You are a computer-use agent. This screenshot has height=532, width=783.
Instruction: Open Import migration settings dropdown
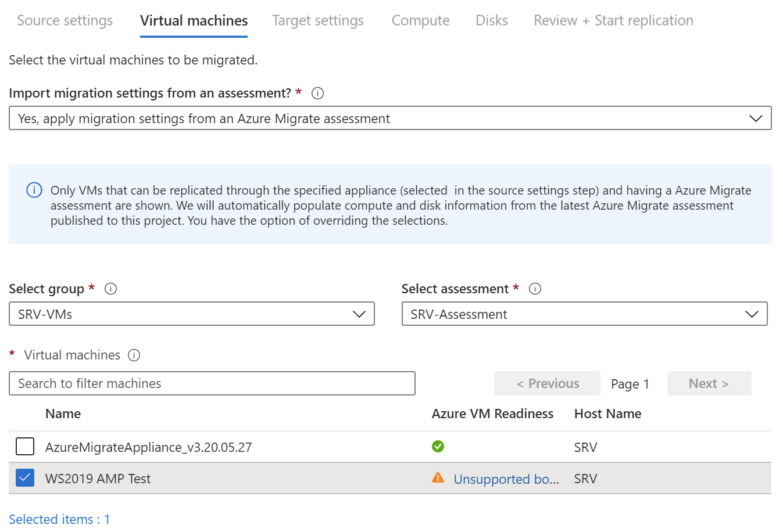[390, 118]
